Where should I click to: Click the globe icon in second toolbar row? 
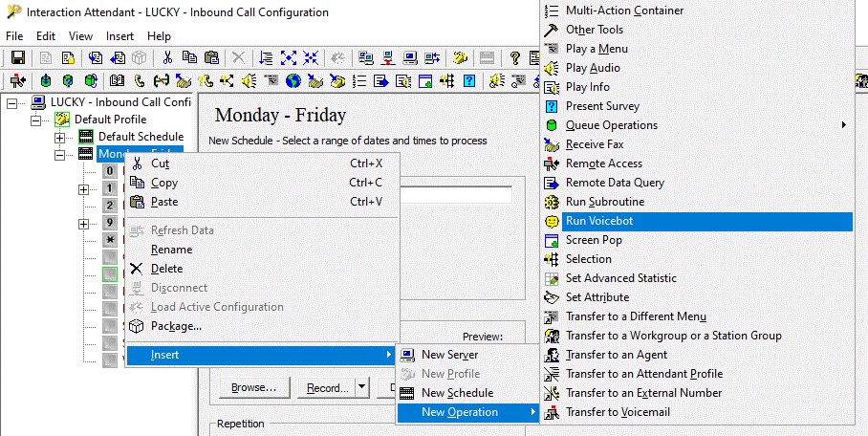coord(293,81)
